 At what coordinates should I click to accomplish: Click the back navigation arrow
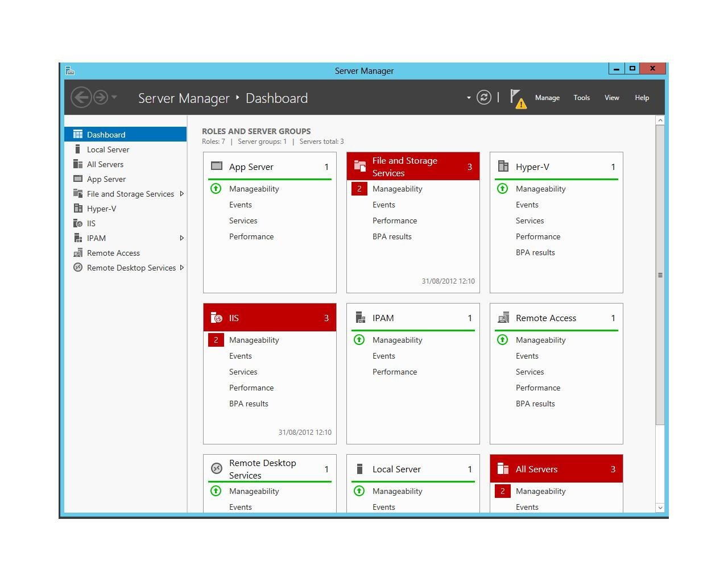pos(81,97)
